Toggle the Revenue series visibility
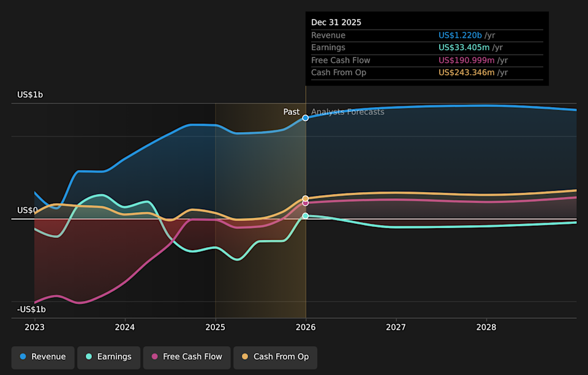Screen dimensions: 588x375 point(42,357)
